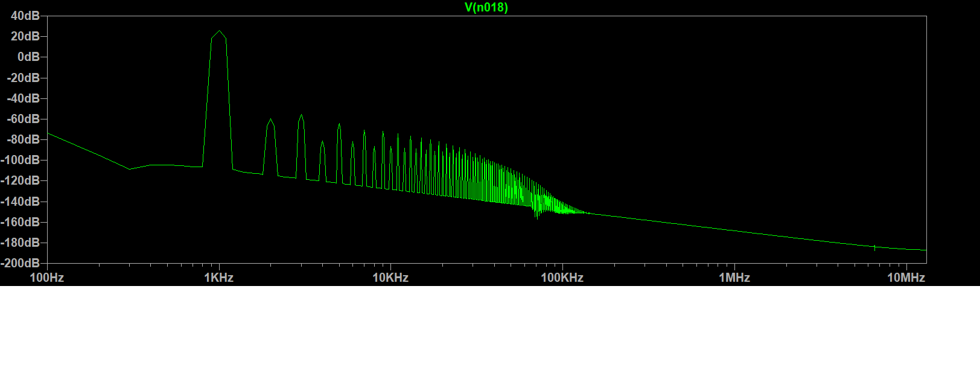Click the fundamental peak at 1KHz
980x391 pixels.
[x=219, y=31]
